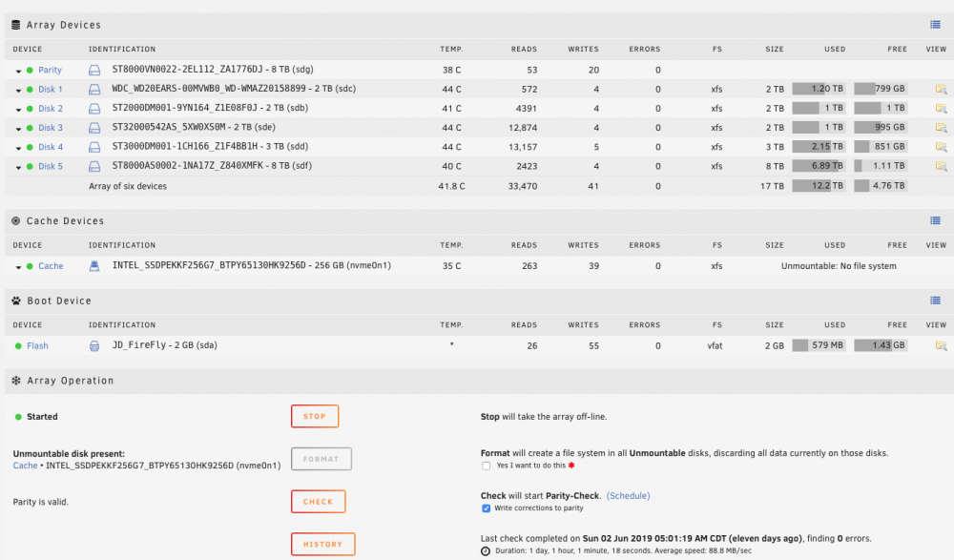The height and width of the screenshot is (560, 954).
Task: Toggle Boot Device list view icon
Action: click(x=935, y=301)
